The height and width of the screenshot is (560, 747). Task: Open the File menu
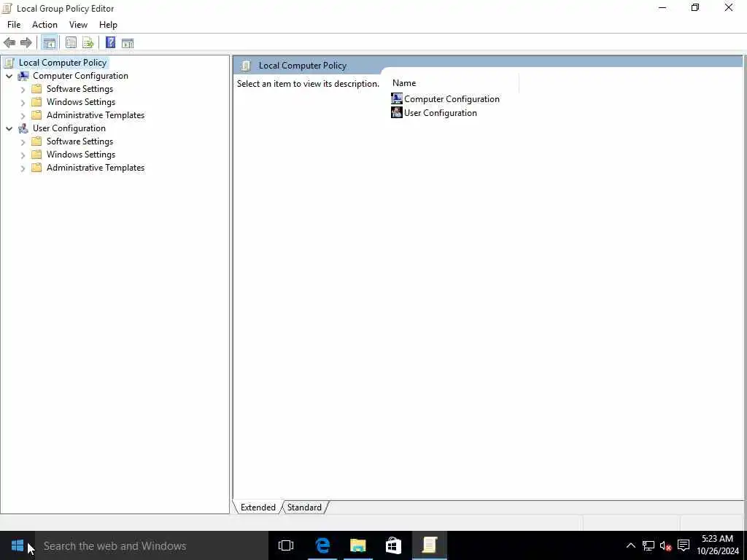coord(14,25)
